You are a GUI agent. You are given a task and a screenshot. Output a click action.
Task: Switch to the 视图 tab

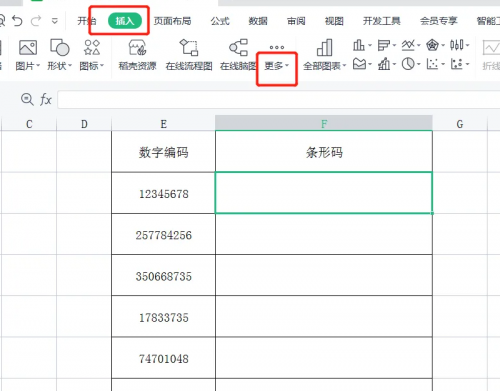point(334,21)
